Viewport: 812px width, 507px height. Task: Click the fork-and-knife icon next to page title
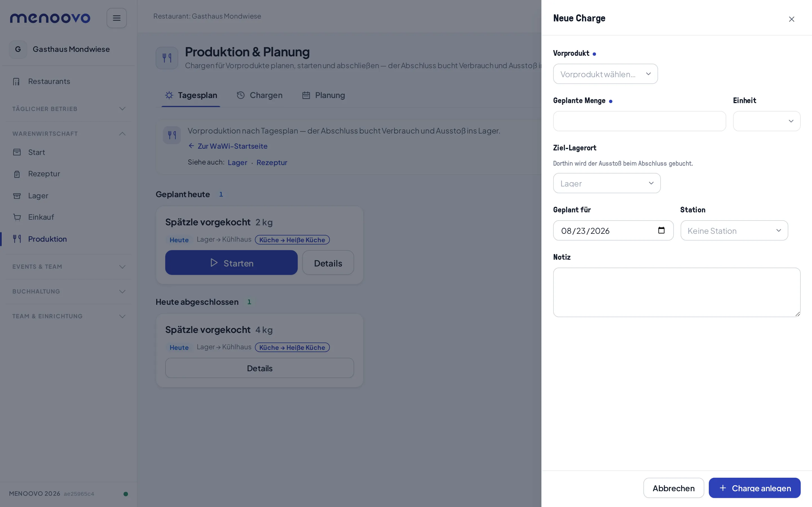pos(167,58)
